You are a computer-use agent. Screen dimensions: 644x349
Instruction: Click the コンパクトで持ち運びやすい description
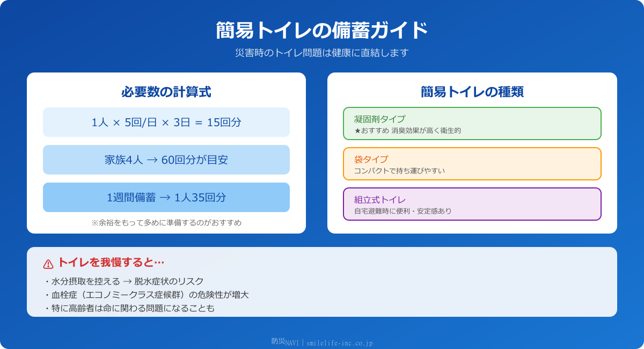coord(399,171)
